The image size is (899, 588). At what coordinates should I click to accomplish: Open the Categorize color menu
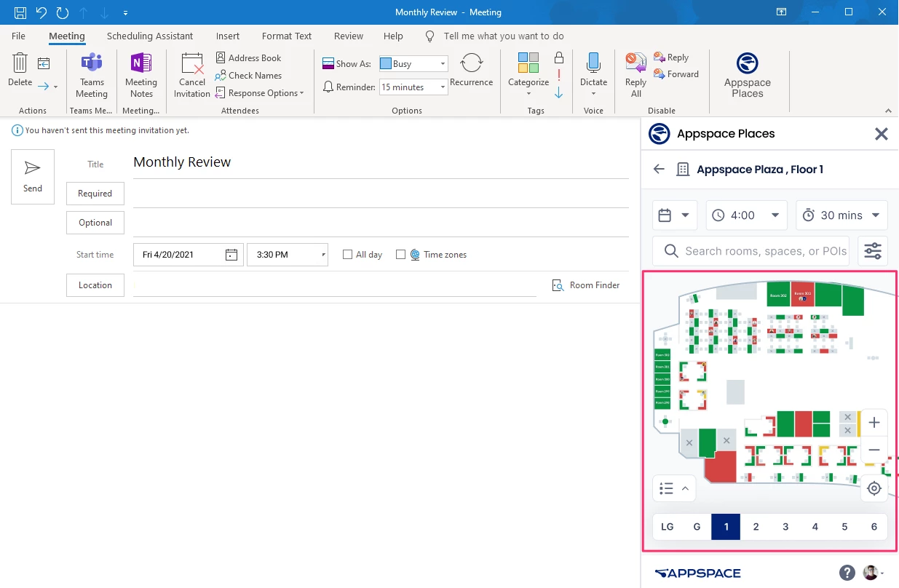(528, 76)
